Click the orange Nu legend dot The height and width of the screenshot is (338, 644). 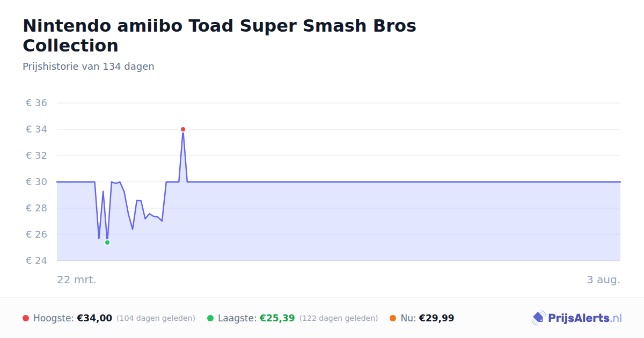393,318
